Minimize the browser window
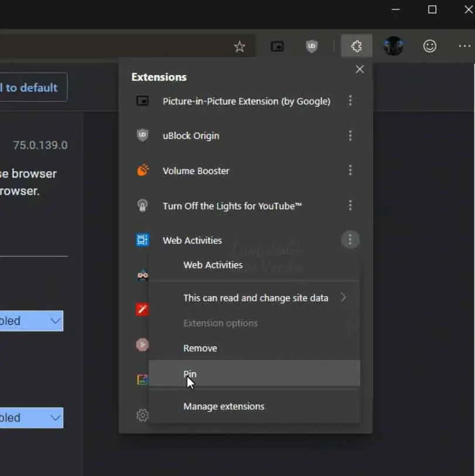Viewport: 475px width, 476px height. [395, 9]
